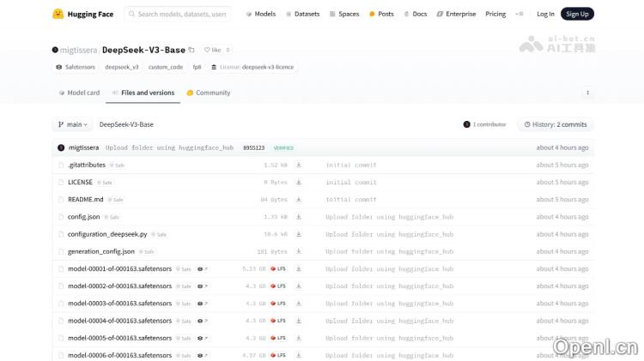The height and width of the screenshot is (361, 644).
Task: Click the deepseek_v3 tag
Action: [x=122, y=67]
